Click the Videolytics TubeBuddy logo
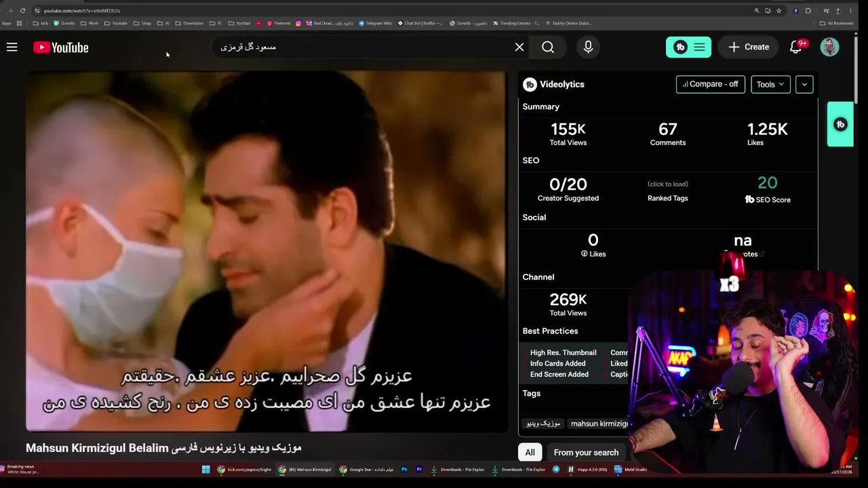This screenshot has width=868, height=488. tap(530, 84)
